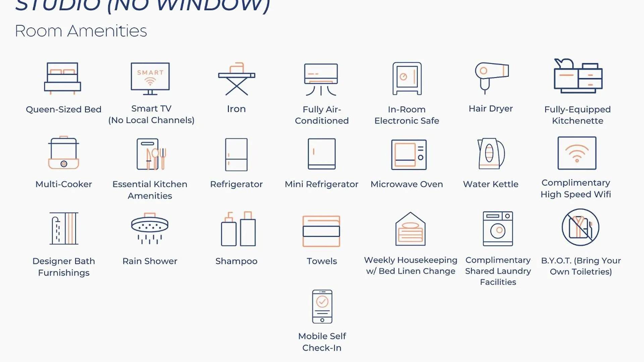Expand the Essential Kitchen Amenities section
This screenshot has width=644, height=362.
point(150,168)
